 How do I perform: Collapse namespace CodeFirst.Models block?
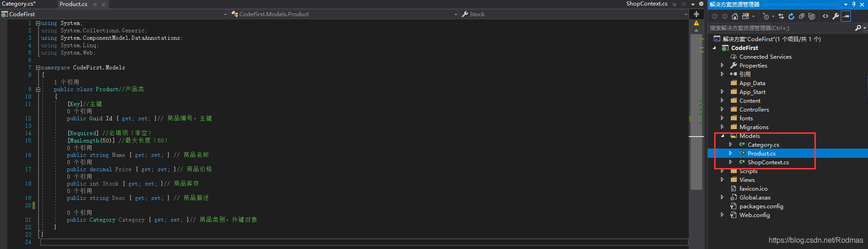pos(38,68)
